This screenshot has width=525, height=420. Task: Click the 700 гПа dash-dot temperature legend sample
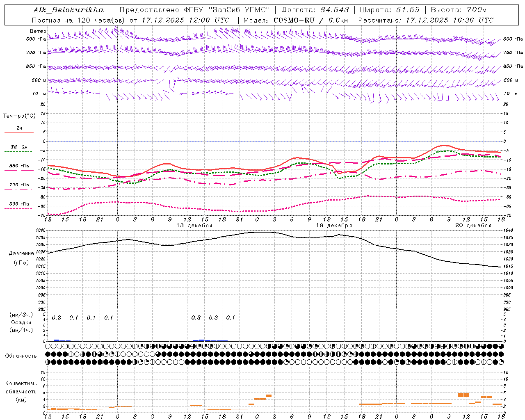click(x=18, y=190)
